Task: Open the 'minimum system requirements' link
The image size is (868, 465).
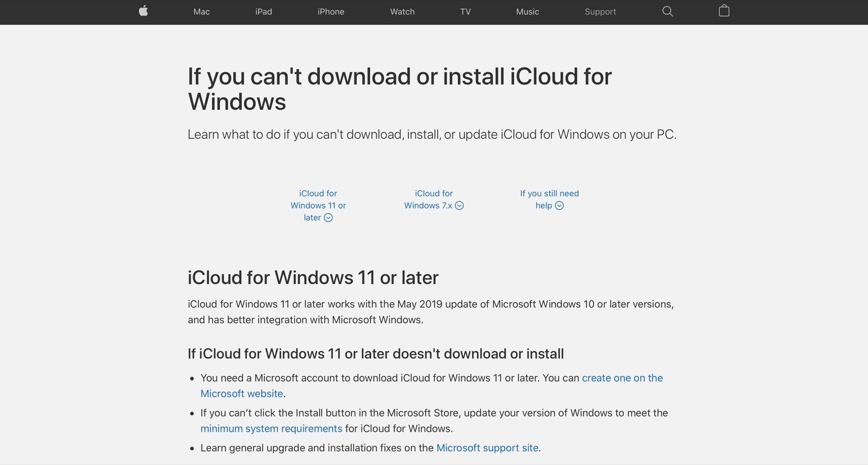Action: click(271, 429)
